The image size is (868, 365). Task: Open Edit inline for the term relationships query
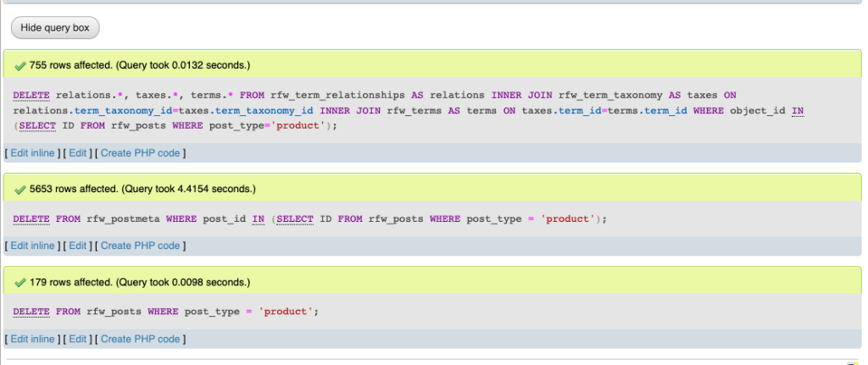(32, 152)
